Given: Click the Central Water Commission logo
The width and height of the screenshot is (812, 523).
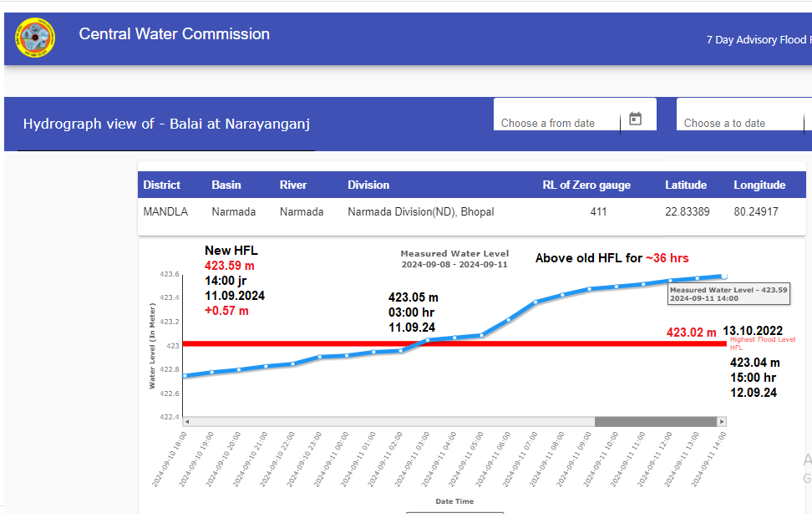Looking at the screenshot, I should tap(34, 38).
